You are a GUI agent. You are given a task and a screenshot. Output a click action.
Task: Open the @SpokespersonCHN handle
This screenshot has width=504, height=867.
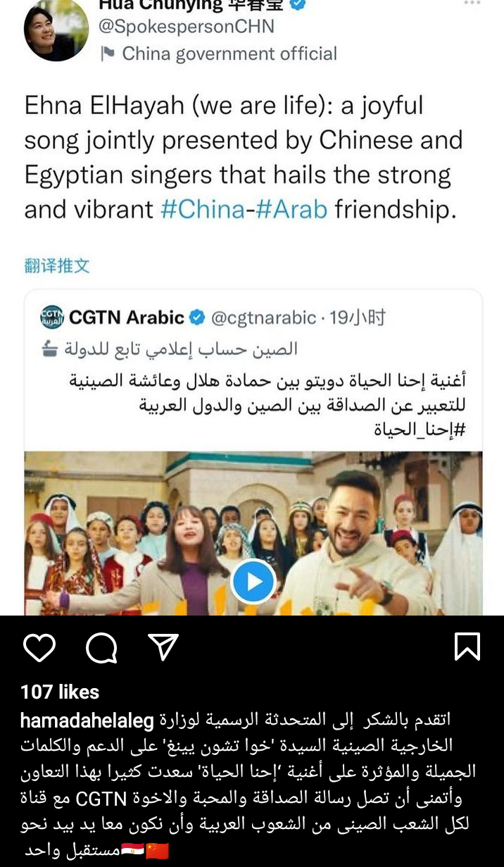click(188, 27)
